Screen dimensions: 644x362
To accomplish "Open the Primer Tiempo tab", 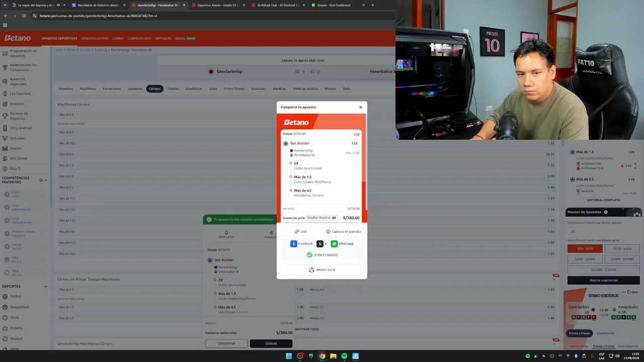I will 234,89.
